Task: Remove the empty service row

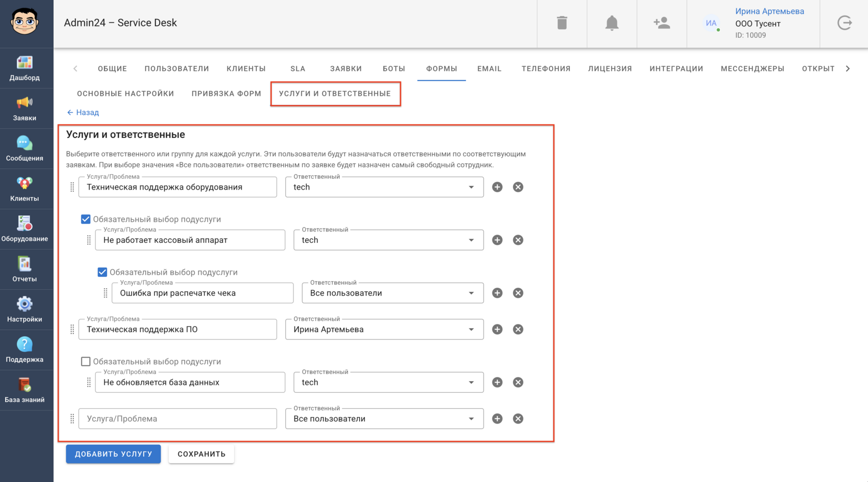Action: (x=518, y=418)
